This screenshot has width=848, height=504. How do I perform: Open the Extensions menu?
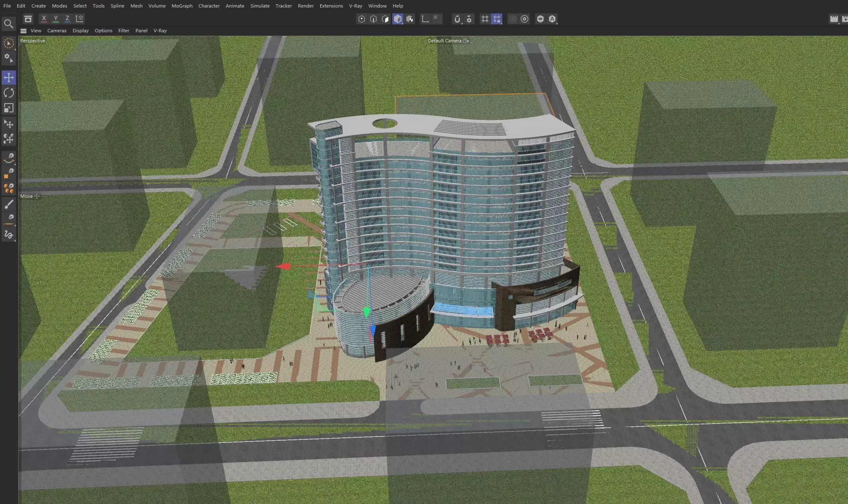click(331, 6)
